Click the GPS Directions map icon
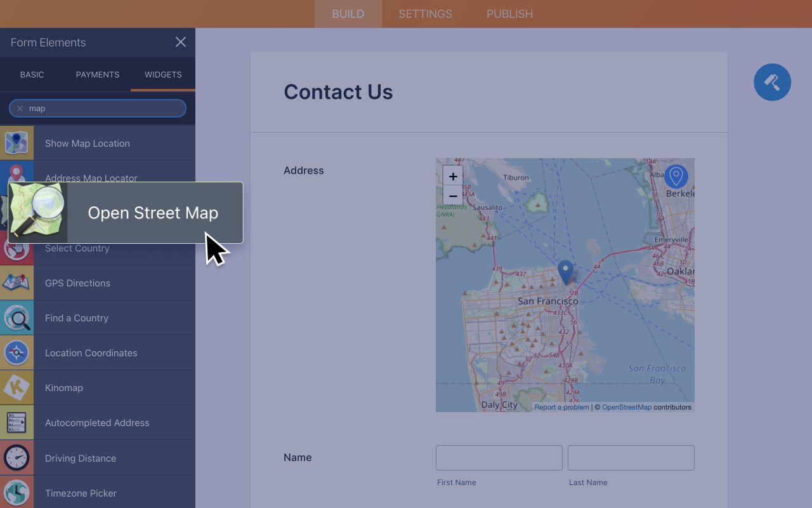The image size is (812, 508). click(16, 283)
